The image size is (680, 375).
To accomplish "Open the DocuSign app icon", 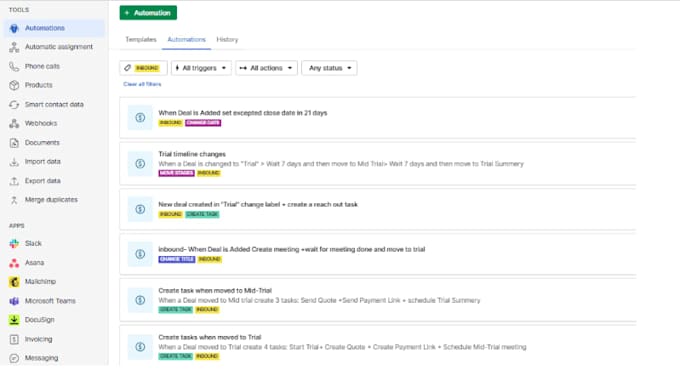I will tap(14, 320).
